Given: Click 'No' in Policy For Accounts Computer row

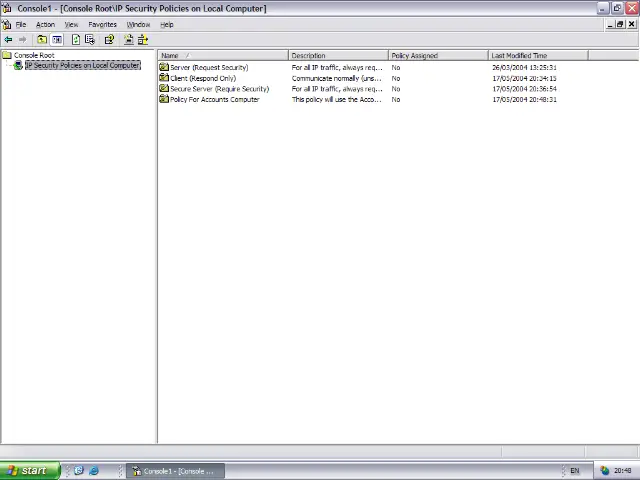Looking at the screenshot, I should (x=396, y=99).
